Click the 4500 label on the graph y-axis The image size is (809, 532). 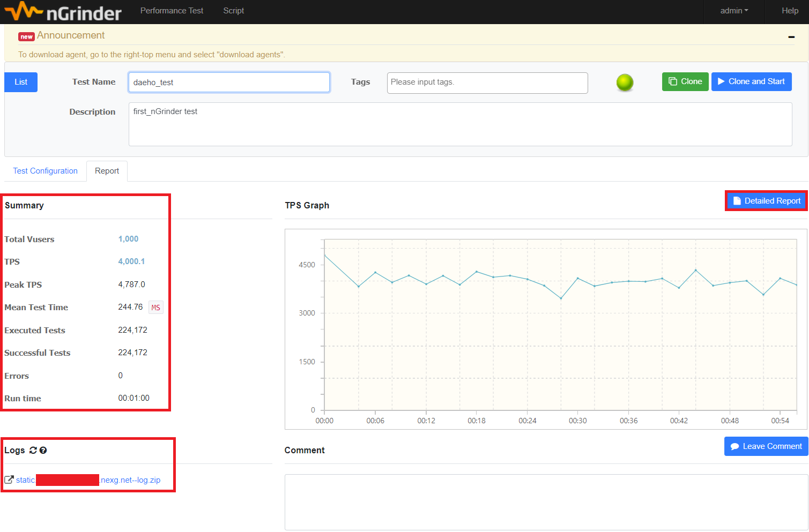(307, 265)
